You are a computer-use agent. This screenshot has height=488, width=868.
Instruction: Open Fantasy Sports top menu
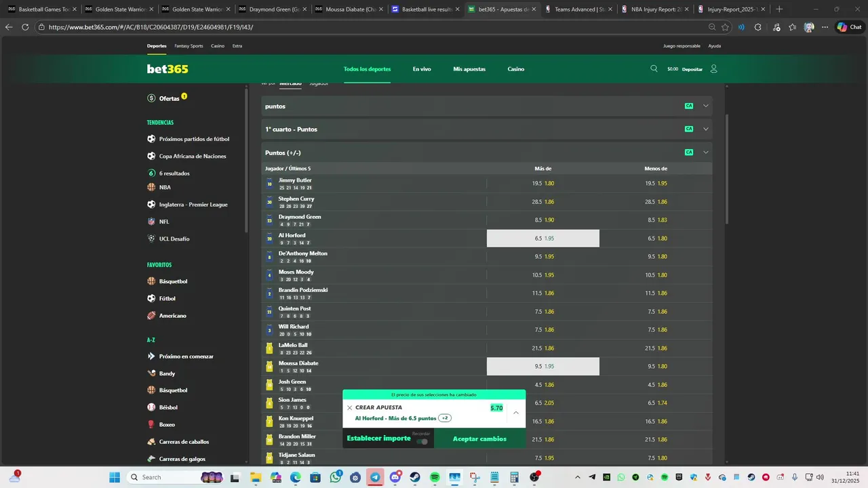click(189, 46)
